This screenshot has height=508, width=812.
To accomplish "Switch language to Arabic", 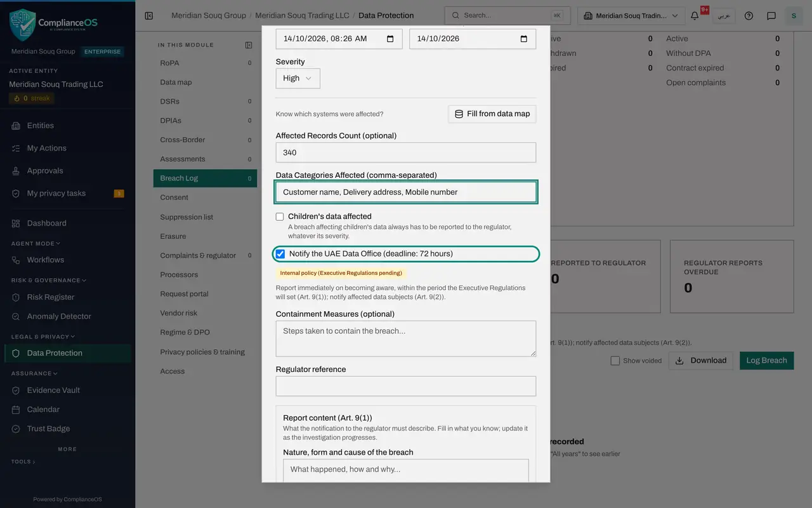I will click(x=723, y=15).
